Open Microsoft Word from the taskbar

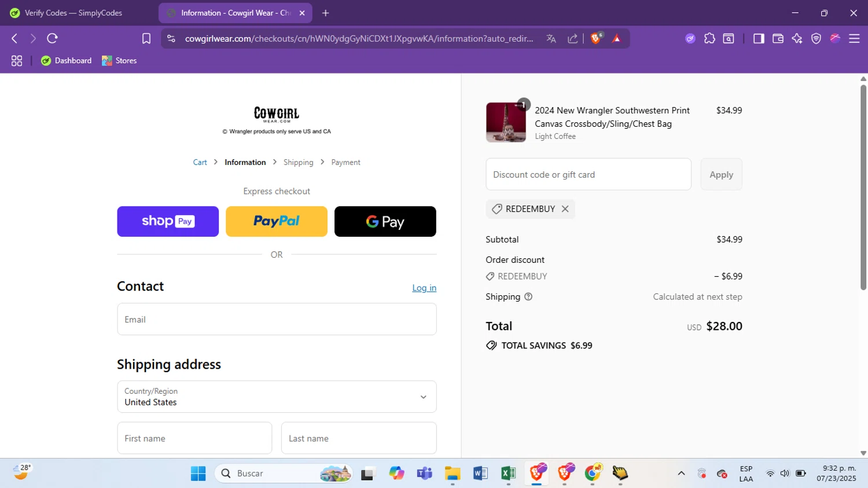(x=480, y=474)
